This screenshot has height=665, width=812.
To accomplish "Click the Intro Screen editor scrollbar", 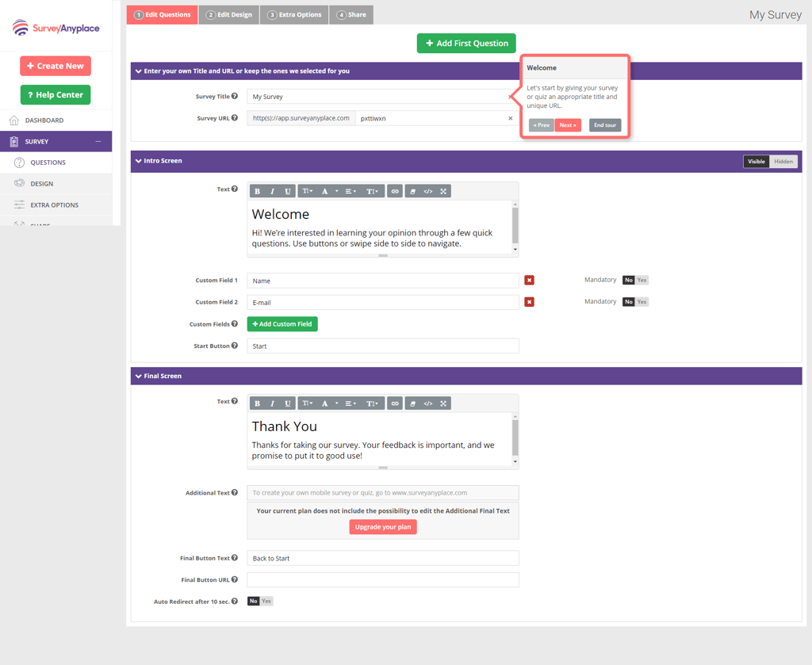I will pyautogui.click(x=515, y=227).
